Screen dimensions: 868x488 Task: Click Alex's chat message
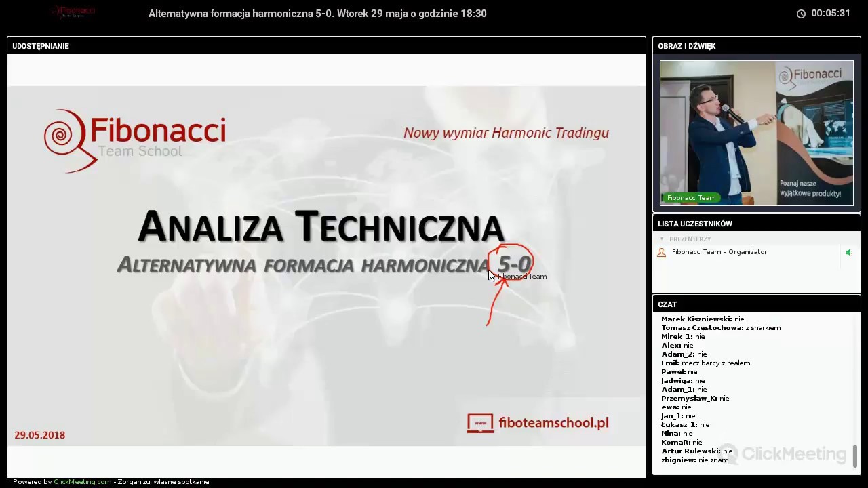[677, 346]
